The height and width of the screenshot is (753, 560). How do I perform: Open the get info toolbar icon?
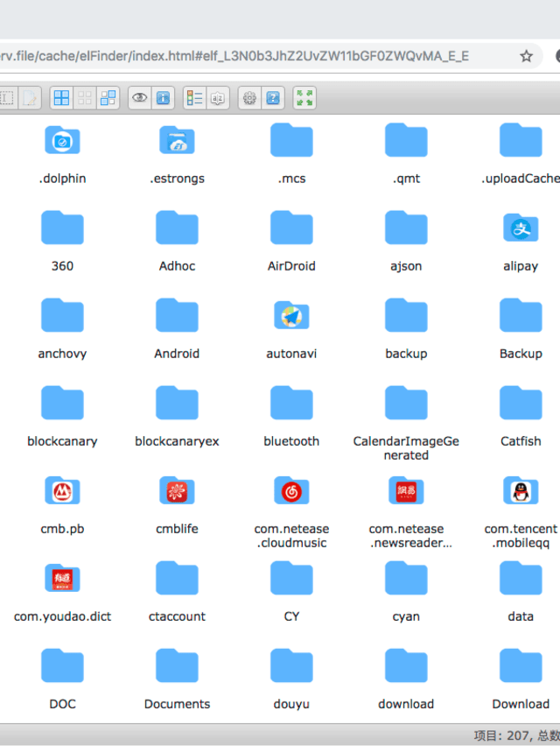(163, 98)
